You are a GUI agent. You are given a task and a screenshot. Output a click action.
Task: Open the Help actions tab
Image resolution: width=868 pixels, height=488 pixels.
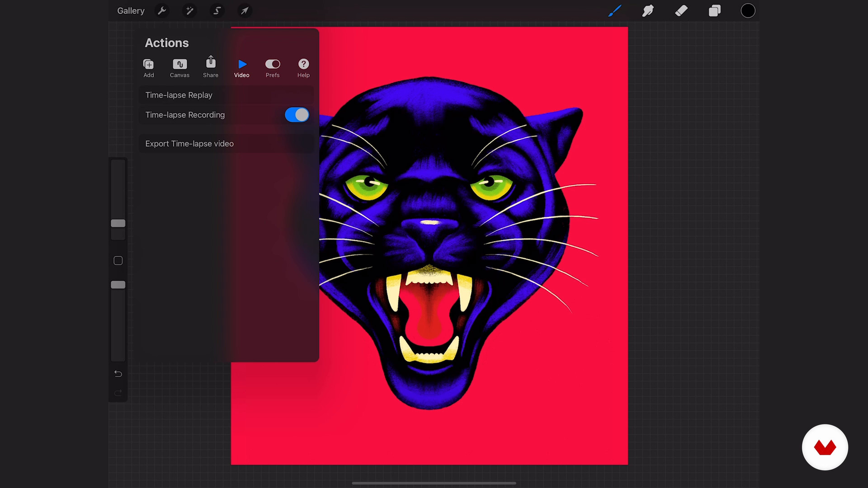(303, 68)
